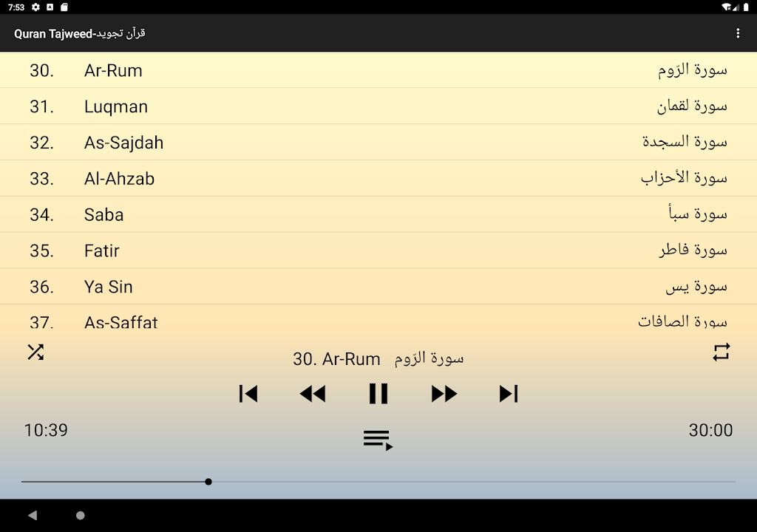Select surah 31 Luqman

(x=378, y=106)
